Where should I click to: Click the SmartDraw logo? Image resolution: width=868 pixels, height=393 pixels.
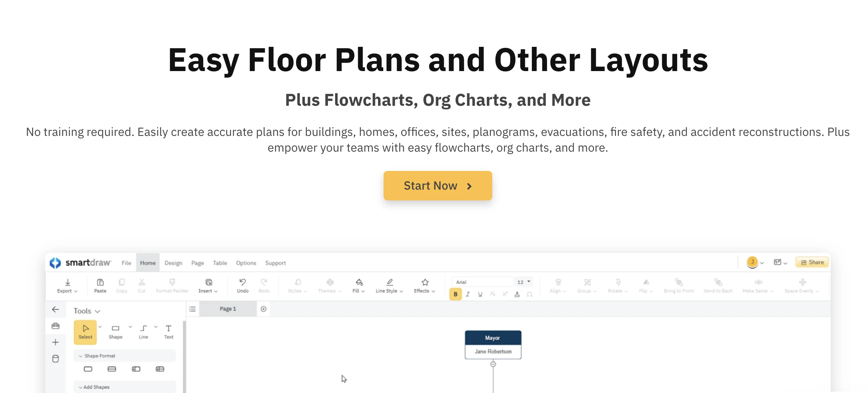80,263
